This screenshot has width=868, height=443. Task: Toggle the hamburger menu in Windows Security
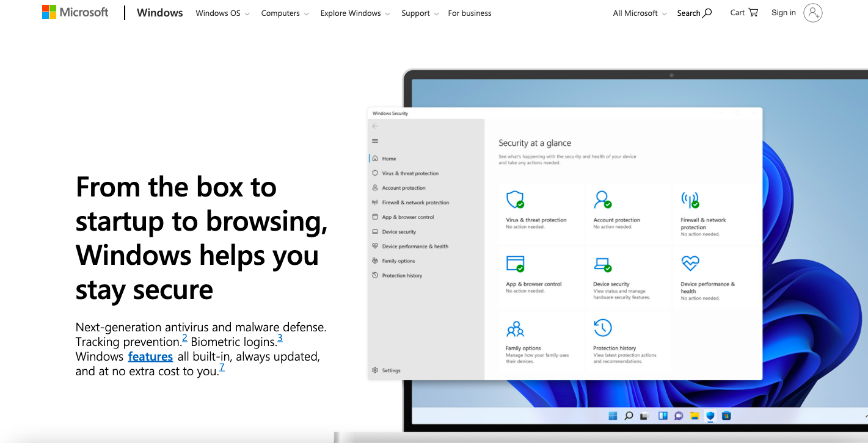click(375, 141)
